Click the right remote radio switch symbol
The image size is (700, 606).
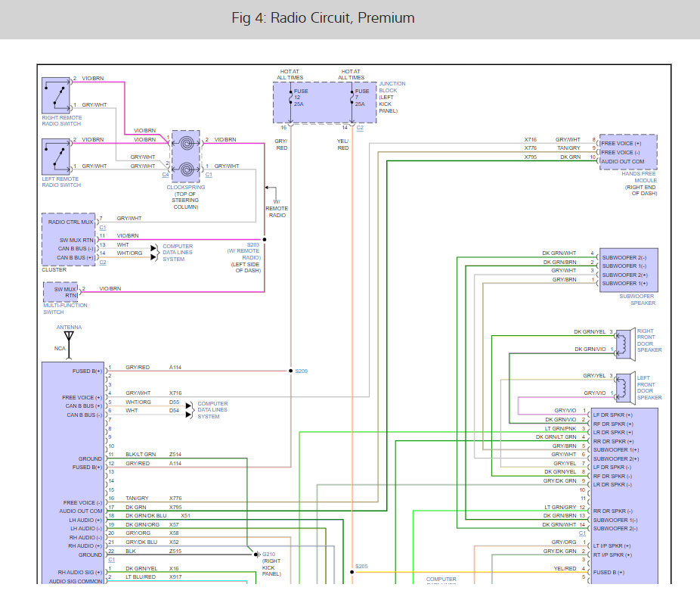click(56, 95)
